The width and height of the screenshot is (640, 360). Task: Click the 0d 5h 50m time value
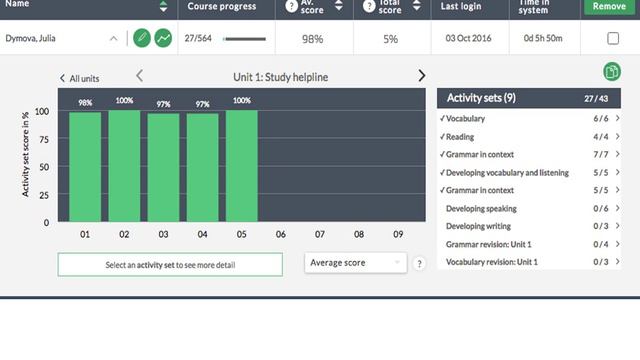[543, 38]
